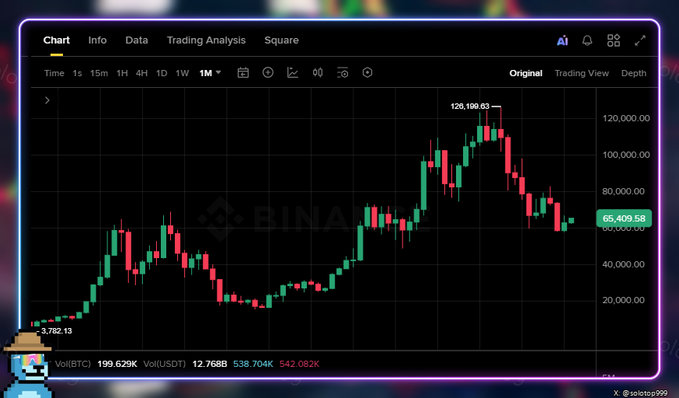Select the 4H interval
Screen dimensions: 679x398
point(142,73)
